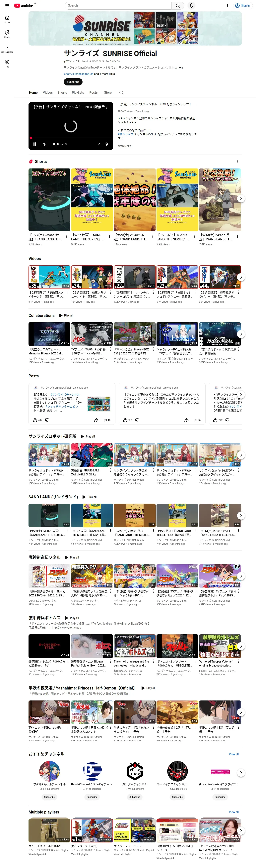The height and width of the screenshot is (868, 256).
Task: Open the 43 comments on the post
Action: [x=107, y=420]
